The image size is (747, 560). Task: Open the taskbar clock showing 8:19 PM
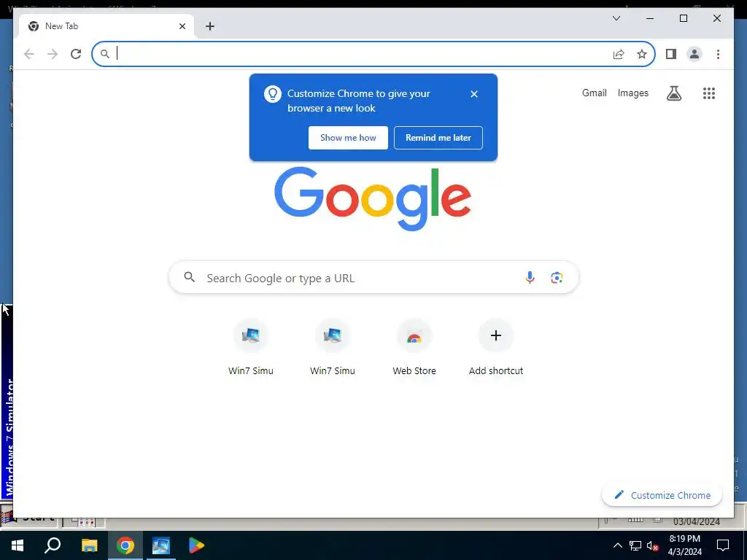tap(684, 545)
